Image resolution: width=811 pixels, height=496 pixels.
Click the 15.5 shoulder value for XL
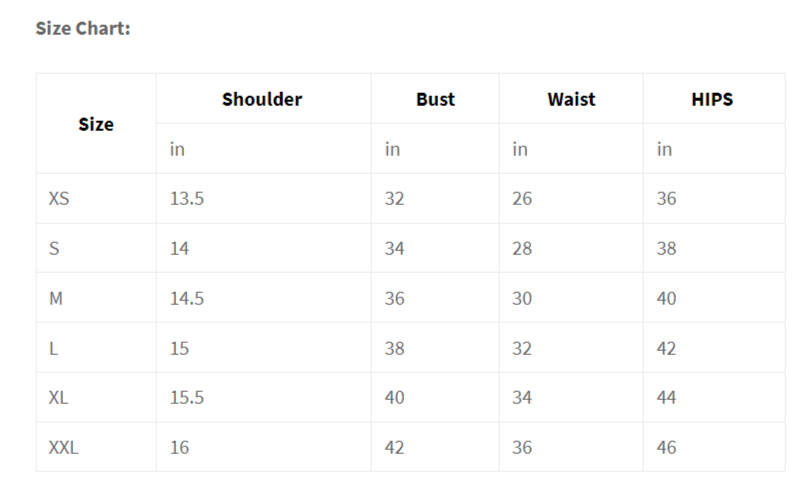click(x=187, y=397)
